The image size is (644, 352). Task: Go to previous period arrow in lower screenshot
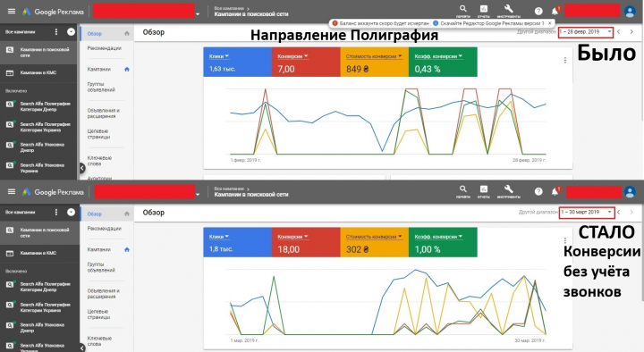pyautogui.click(x=619, y=212)
